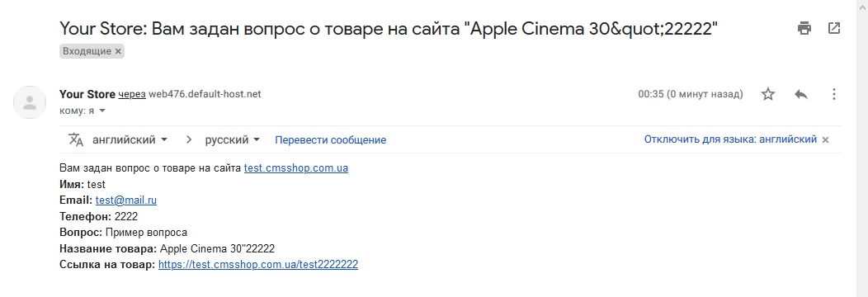Open the three-dot more options menu
The width and height of the screenshot is (868, 297).
click(x=833, y=95)
